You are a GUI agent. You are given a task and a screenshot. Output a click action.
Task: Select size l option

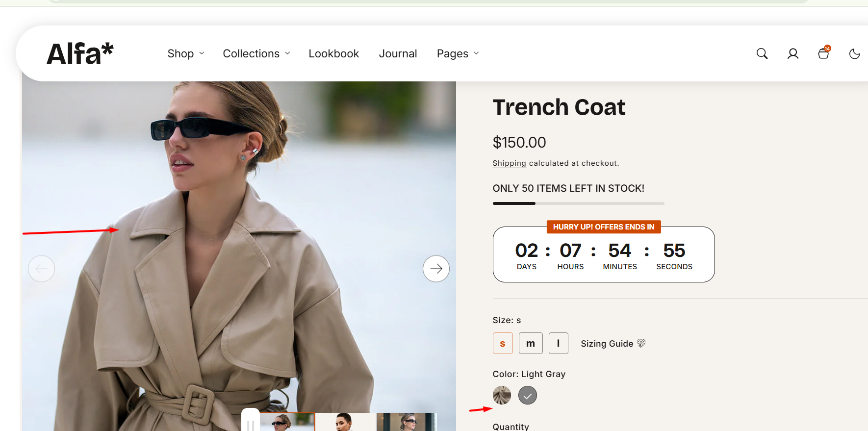pyautogui.click(x=559, y=343)
